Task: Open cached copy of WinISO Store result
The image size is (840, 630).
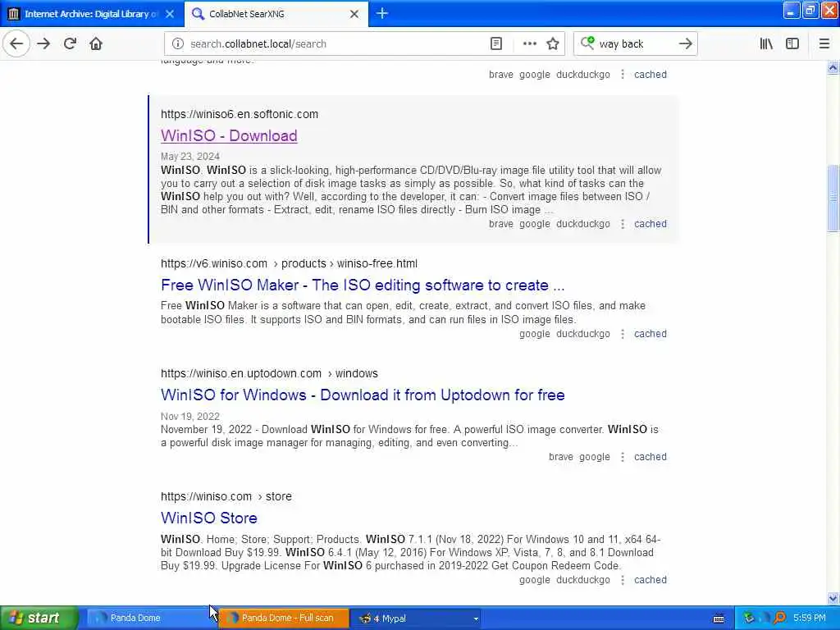Action: (651, 580)
